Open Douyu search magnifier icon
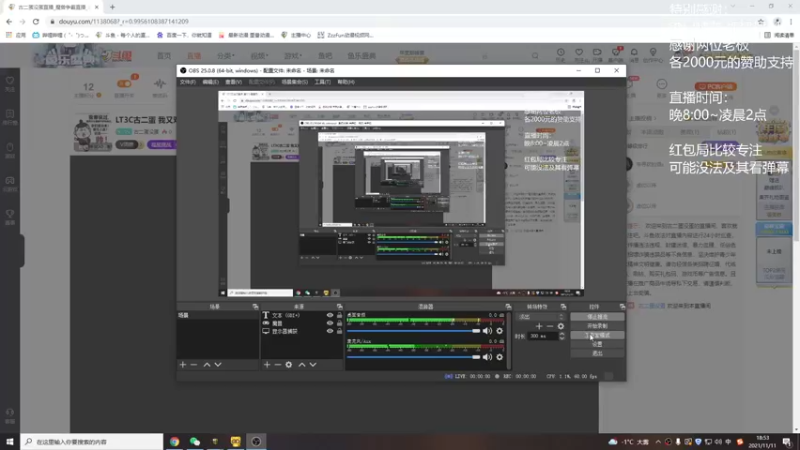Image resolution: width=800 pixels, height=450 pixels. tap(535, 56)
